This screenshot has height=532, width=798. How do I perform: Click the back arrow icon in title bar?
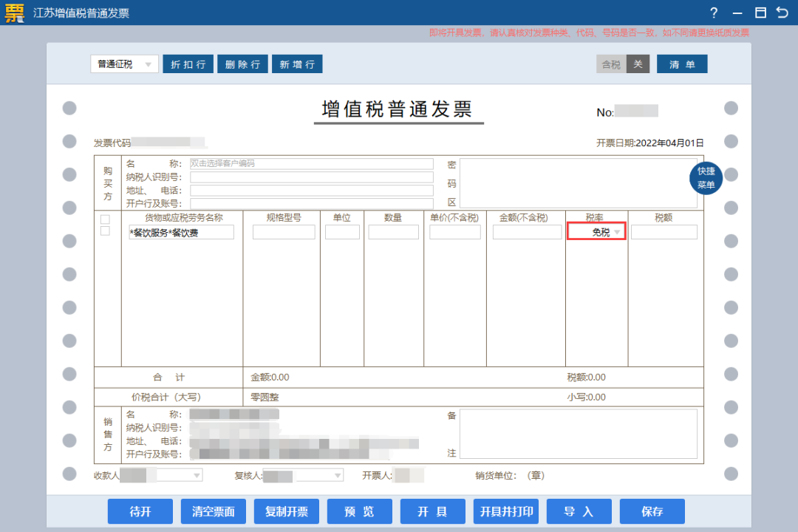pos(783,13)
